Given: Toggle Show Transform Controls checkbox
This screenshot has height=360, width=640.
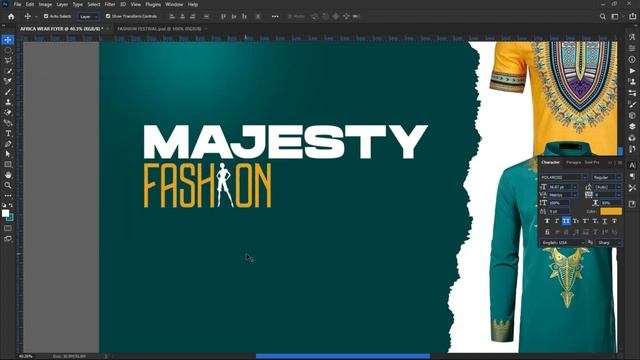Looking at the screenshot, I should (108, 16).
